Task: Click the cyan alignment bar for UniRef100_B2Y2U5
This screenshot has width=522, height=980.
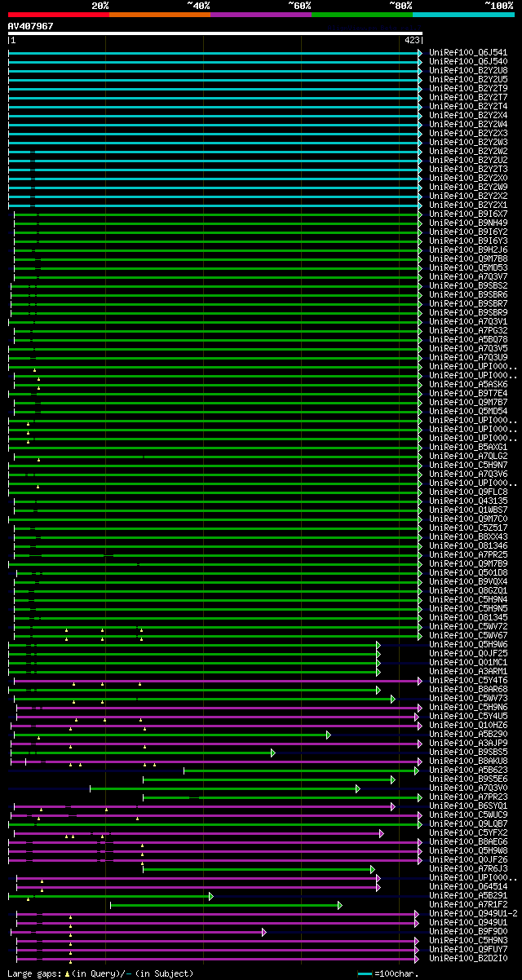Action: pos(215,79)
